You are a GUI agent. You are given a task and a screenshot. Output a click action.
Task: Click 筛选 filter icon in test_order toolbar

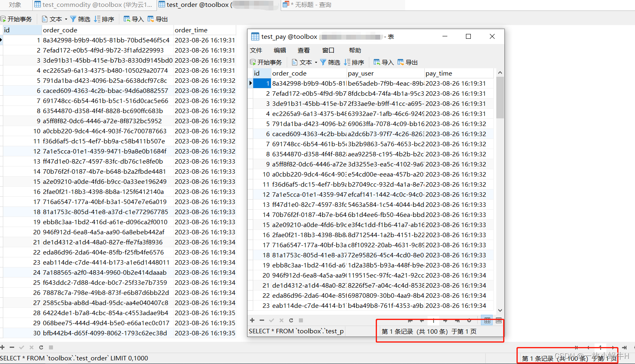coord(80,19)
